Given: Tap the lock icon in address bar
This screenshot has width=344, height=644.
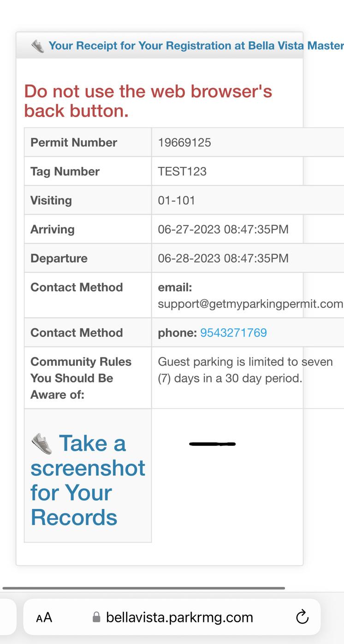Looking at the screenshot, I should tap(96, 617).
